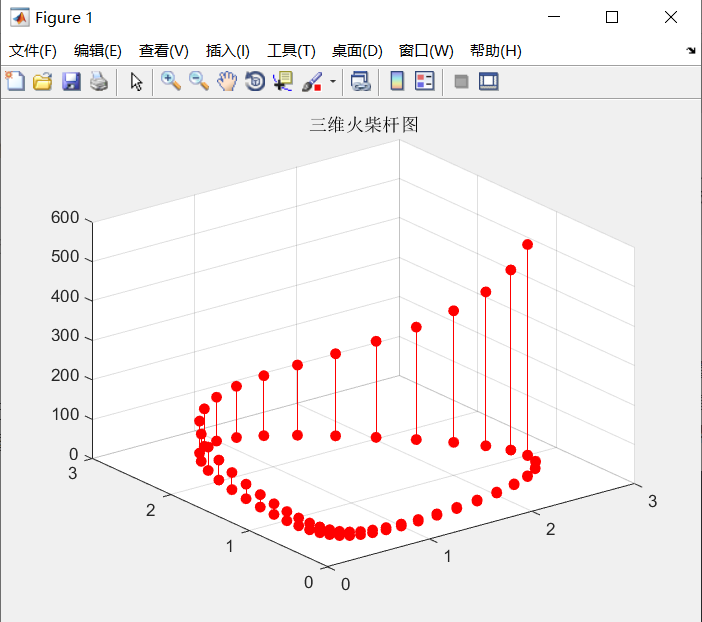This screenshot has width=702, height=622.
Task: Enable the Rotate 3D tool
Action: [255, 82]
